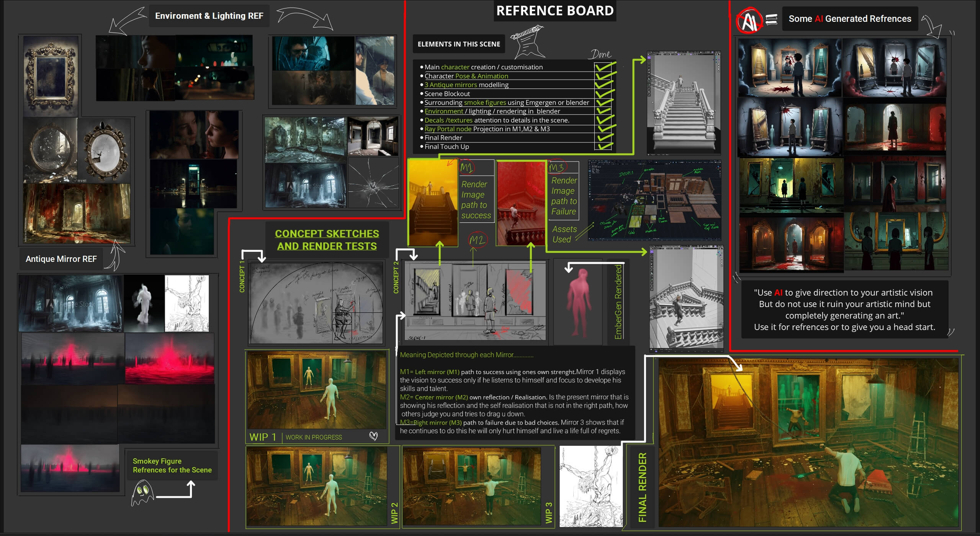Click CONCEPT SKETCHES AND RENDER TESTS heading

tap(327, 240)
